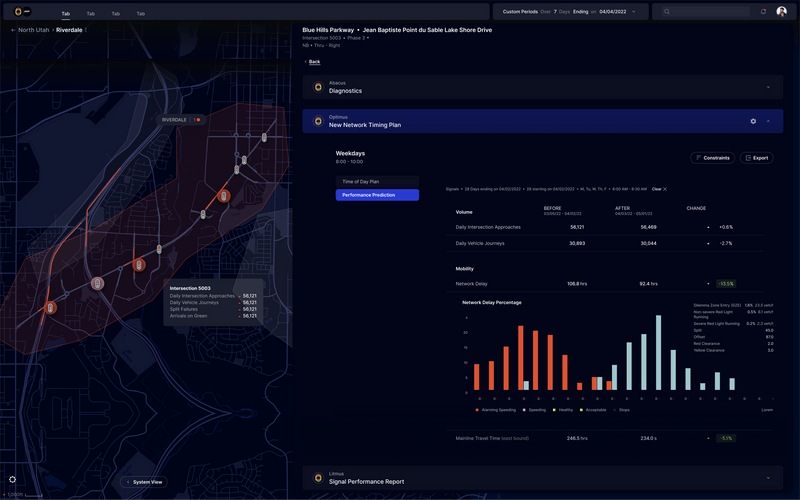The width and height of the screenshot is (800, 500).
Task: Open the Constraints button
Action: pyautogui.click(x=713, y=158)
